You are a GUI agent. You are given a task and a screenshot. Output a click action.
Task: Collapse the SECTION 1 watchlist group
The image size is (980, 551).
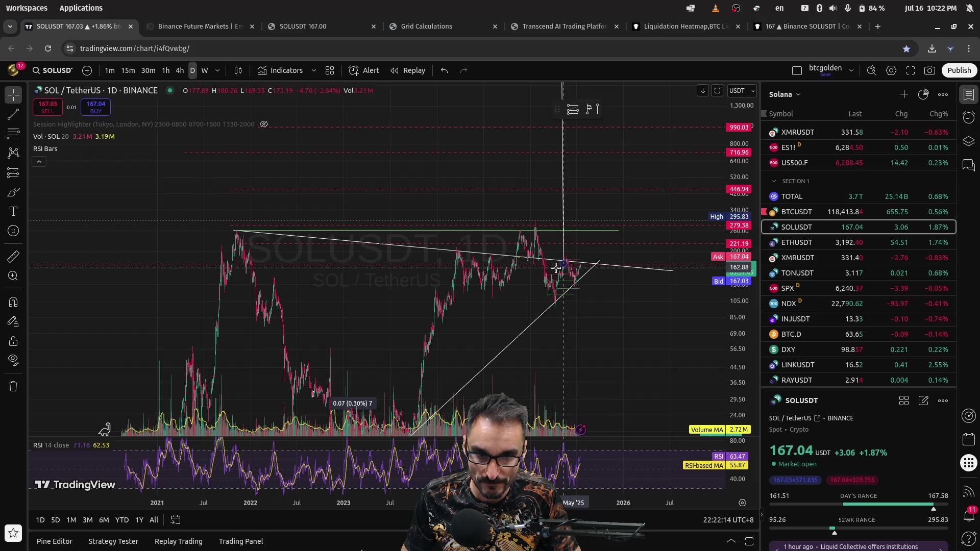tap(774, 181)
